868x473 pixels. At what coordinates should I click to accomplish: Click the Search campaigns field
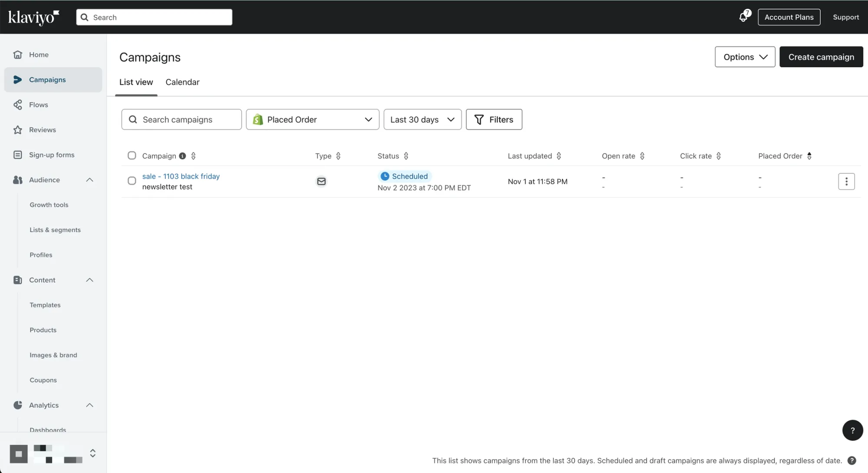pos(181,119)
